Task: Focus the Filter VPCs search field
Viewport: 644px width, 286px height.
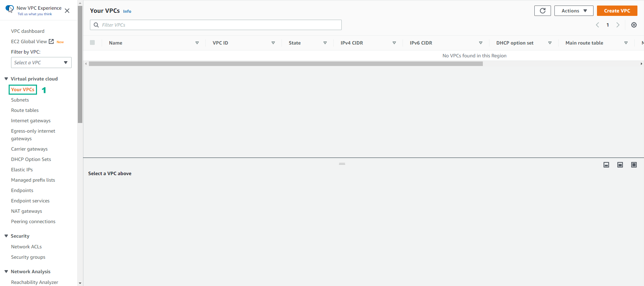Action: [216, 25]
